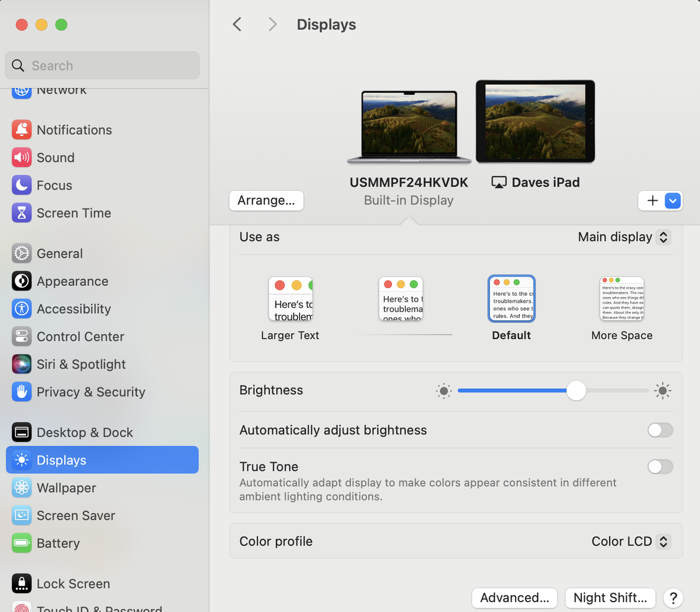Viewport: 700px width, 612px height.
Task: Adjust the Brightness slider
Action: coord(576,390)
